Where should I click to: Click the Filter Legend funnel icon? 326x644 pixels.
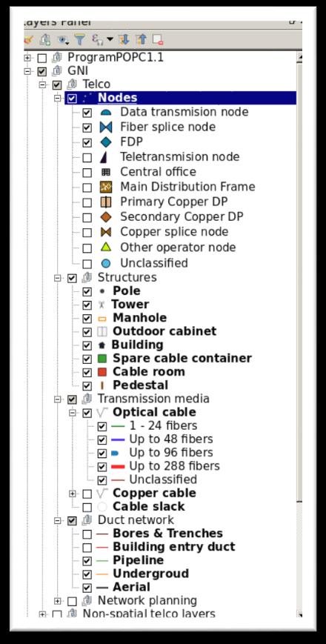click(79, 40)
